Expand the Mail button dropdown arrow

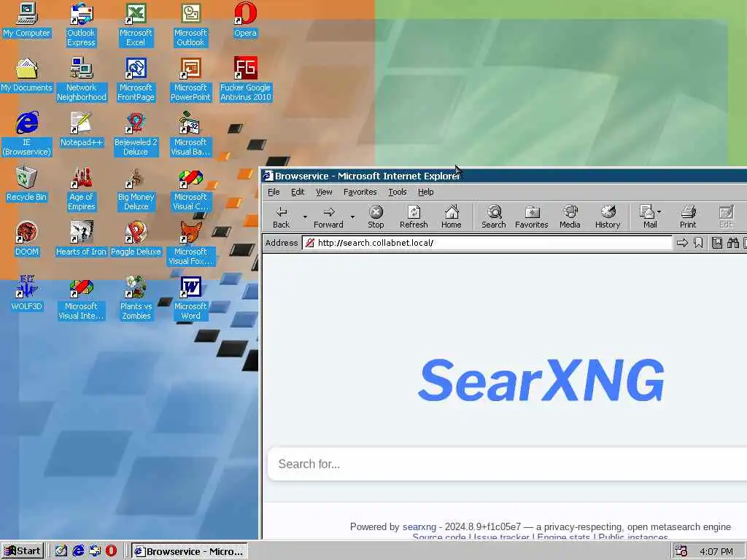click(x=659, y=211)
